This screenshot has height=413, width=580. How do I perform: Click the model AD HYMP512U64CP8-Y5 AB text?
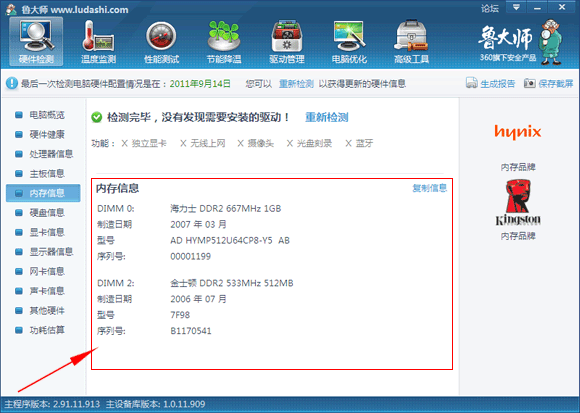coord(230,241)
